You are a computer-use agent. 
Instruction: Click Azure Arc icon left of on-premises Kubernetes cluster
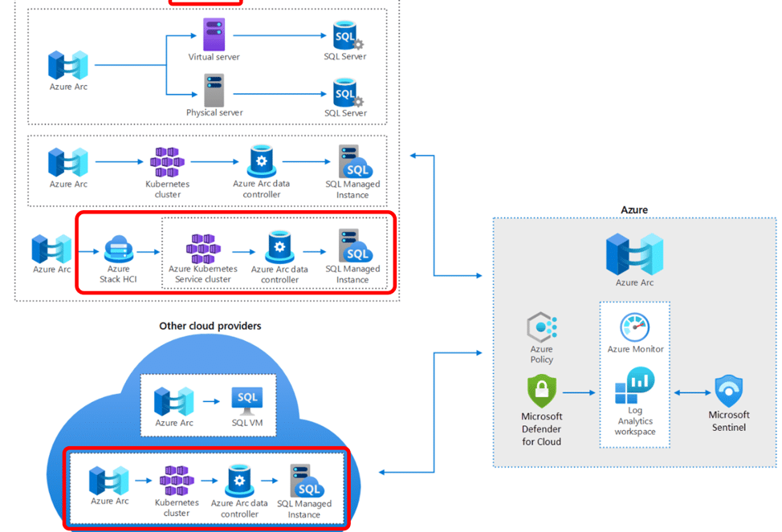[67, 162]
